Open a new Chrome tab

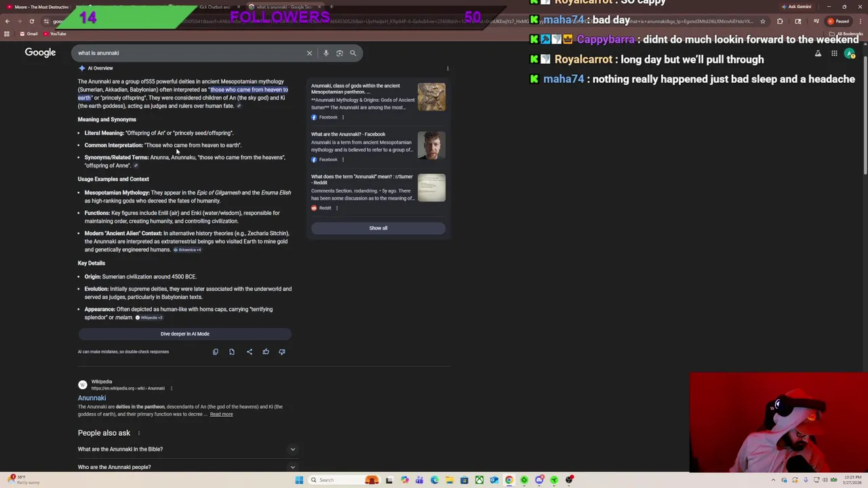point(331,7)
